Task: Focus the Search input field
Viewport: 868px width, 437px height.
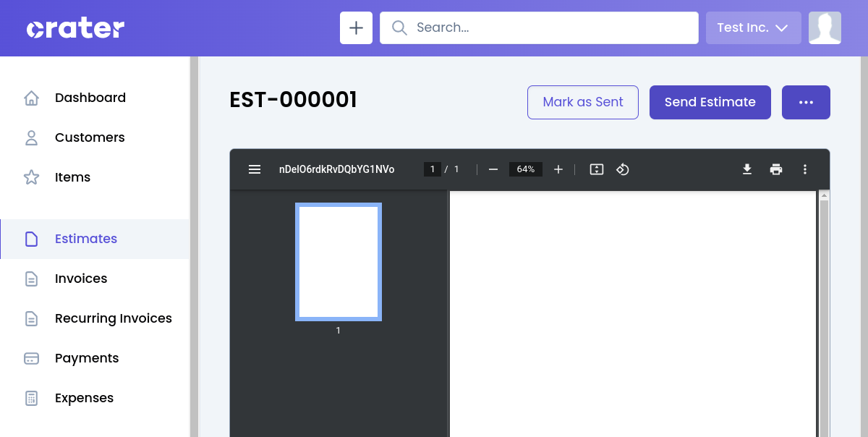Action: coord(539,27)
